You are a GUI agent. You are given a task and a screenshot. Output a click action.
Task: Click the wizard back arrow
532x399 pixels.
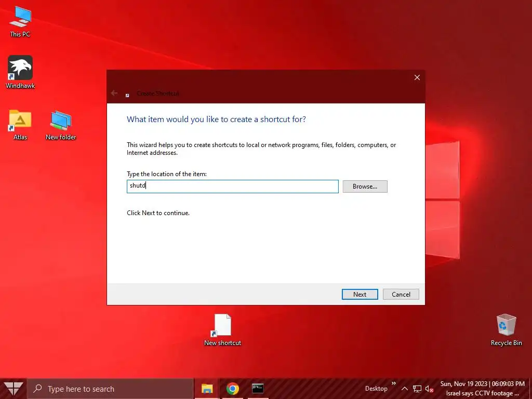pyautogui.click(x=114, y=93)
